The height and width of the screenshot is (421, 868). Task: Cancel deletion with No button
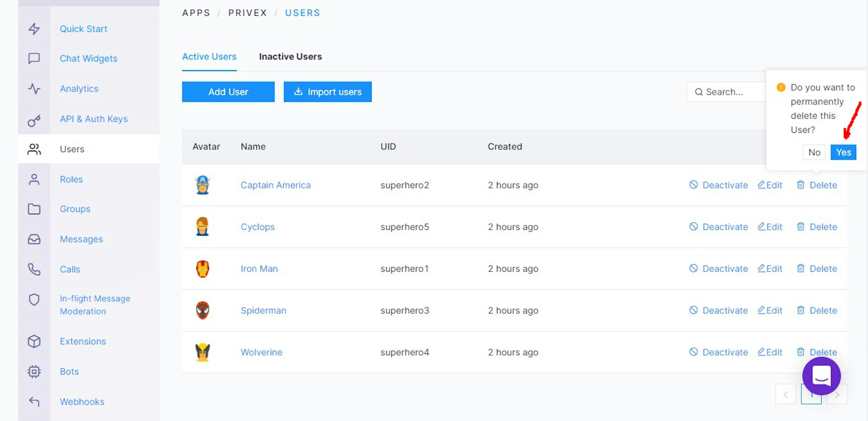814,153
